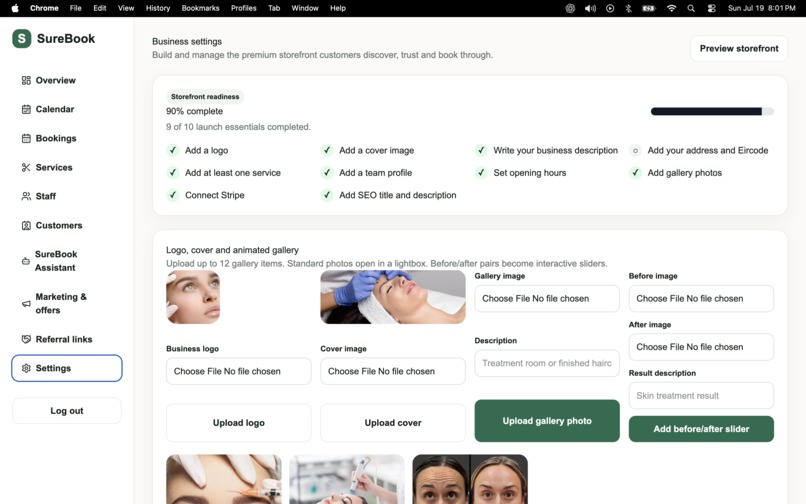Screen dimensions: 806x504
Task: Open Spotlight search magnifier
Action: point(691,8)
